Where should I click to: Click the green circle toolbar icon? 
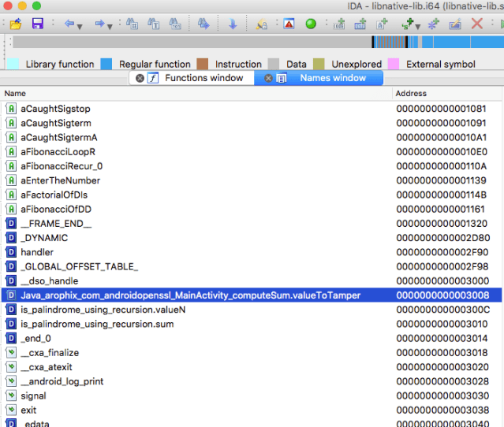(311, 24)
